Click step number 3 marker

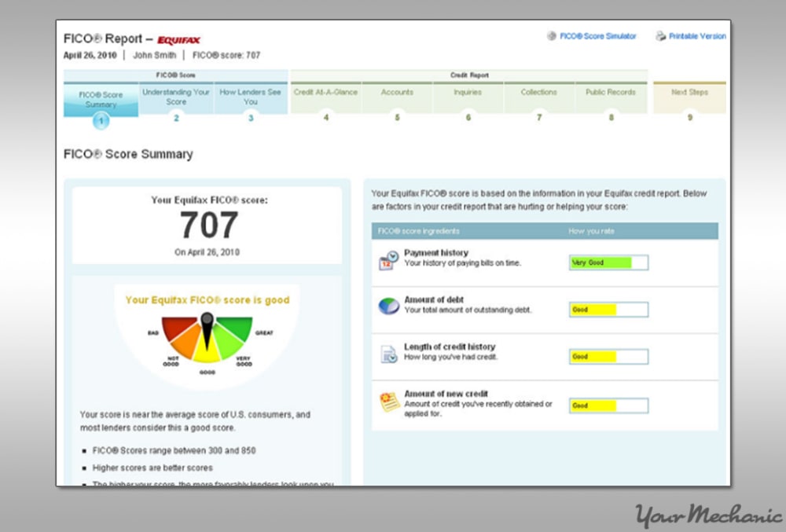251,118
